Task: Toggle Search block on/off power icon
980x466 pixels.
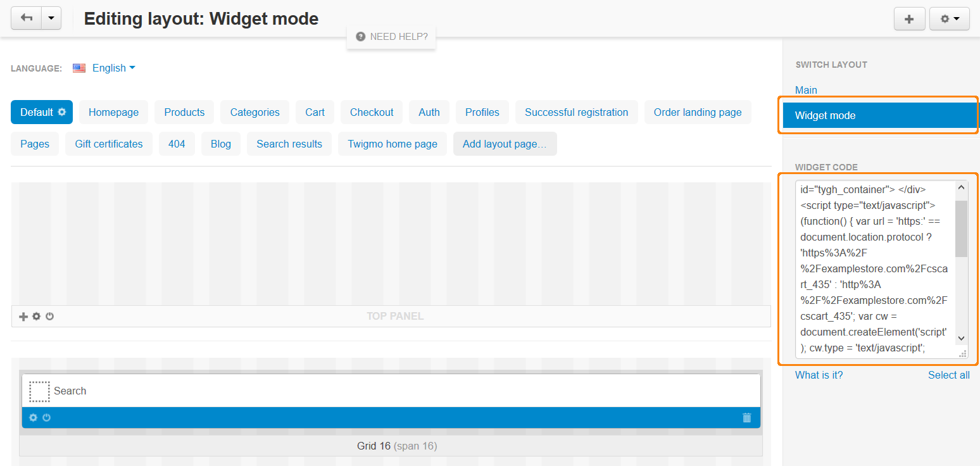Action: pyautogui.click(x=47, y=417)
